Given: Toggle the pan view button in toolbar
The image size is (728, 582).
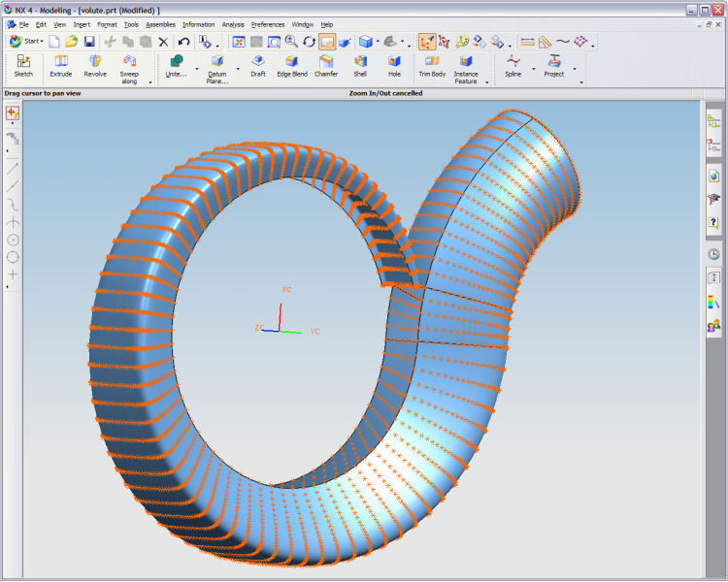Looking at the screenshot, I should click(327, 42).
